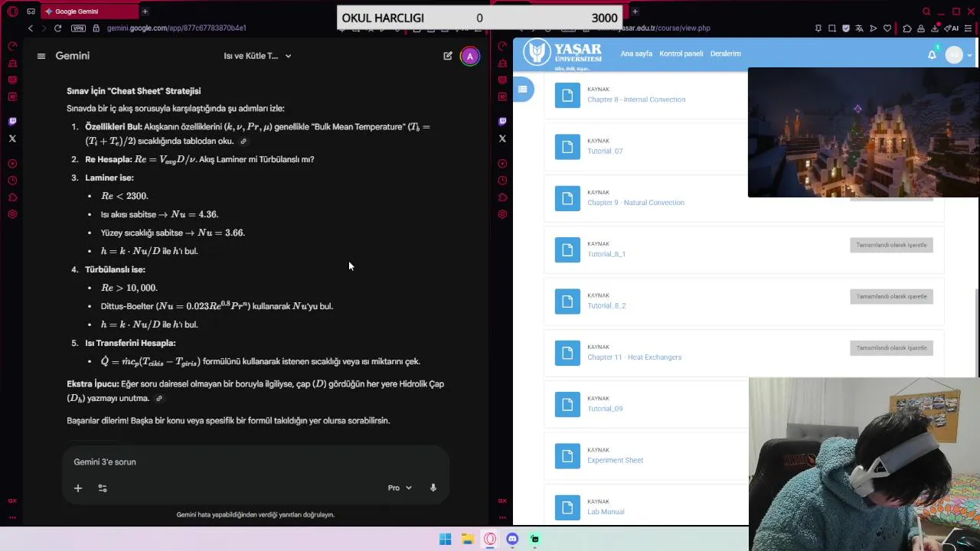Open new tab in right browser window
Image resolution: width=980 pixels, height=551 pixels.
tap(635, 11)
